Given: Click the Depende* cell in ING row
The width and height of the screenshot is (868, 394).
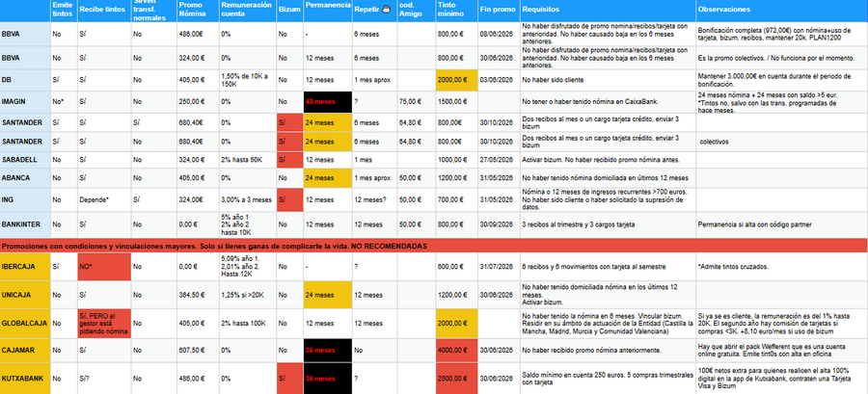Looking at the screenshot, I should (104, 200).
